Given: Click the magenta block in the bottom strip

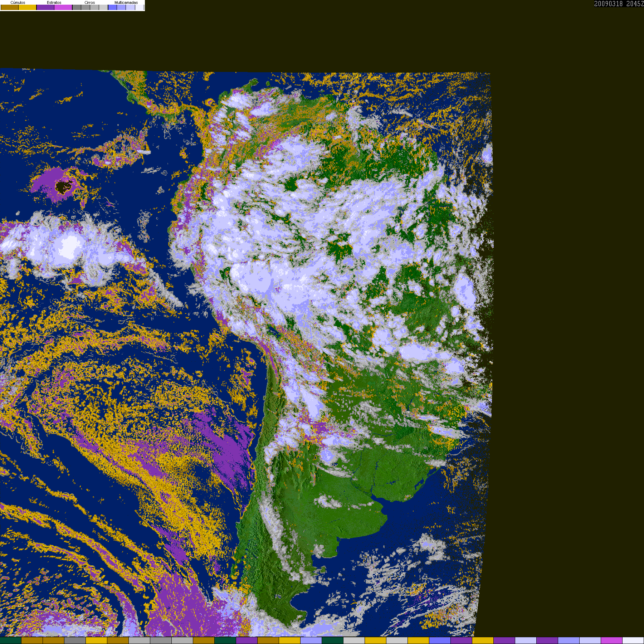Looking at the screenshot, I should click(611, 640).
